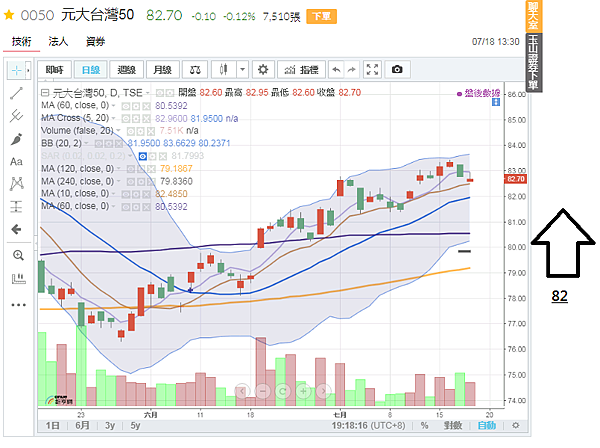
Task: Choose the brush drawing tool
Action: tap(16, 138)
